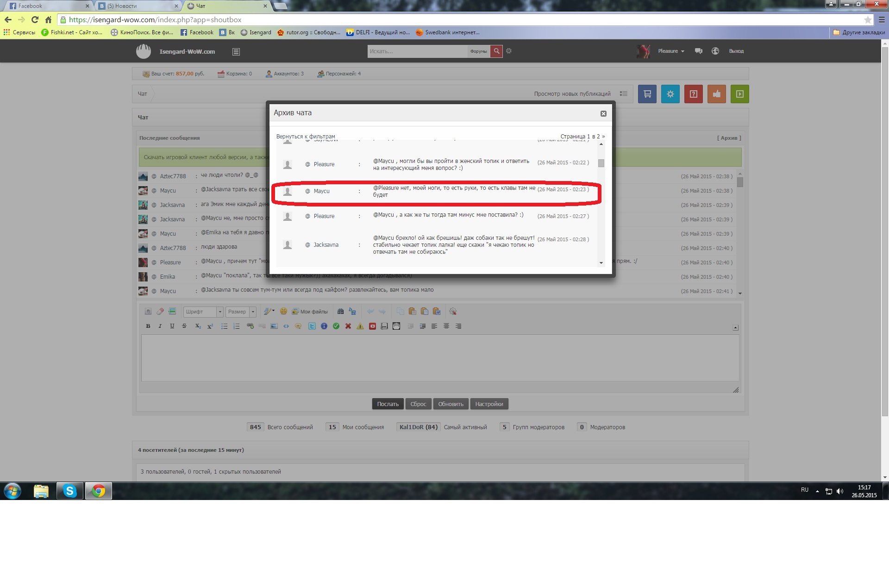
Task: Switch to the Facebook browser tab
Action: point(49,6)
